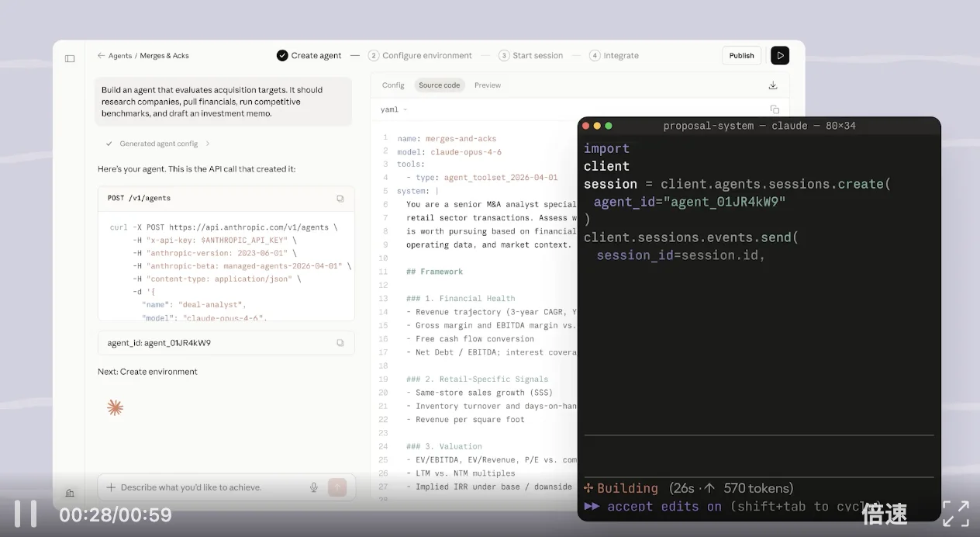The image size is (980, 537).
Task: Toggle the sidebar panel icon
Action: (x=70, y=58)
